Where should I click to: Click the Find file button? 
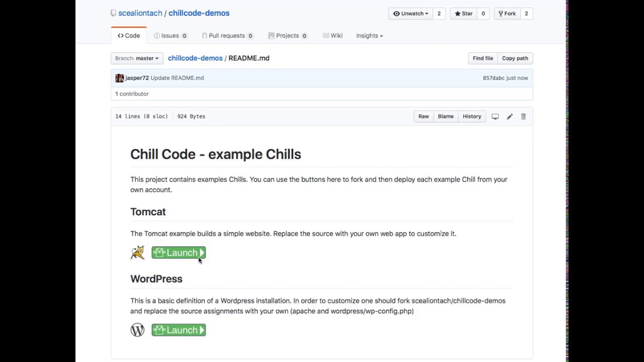coord(482,58)
